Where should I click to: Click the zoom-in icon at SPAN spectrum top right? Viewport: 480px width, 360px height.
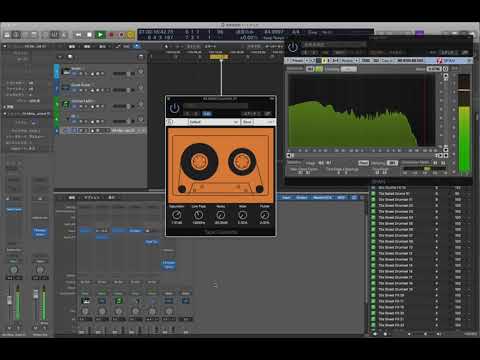click(446, 76)
